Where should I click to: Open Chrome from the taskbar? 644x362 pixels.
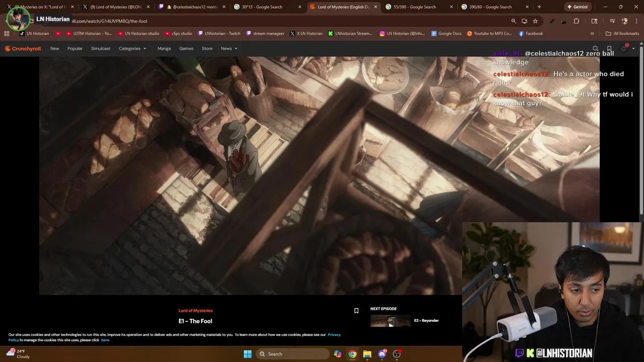(x=352, y=354)
